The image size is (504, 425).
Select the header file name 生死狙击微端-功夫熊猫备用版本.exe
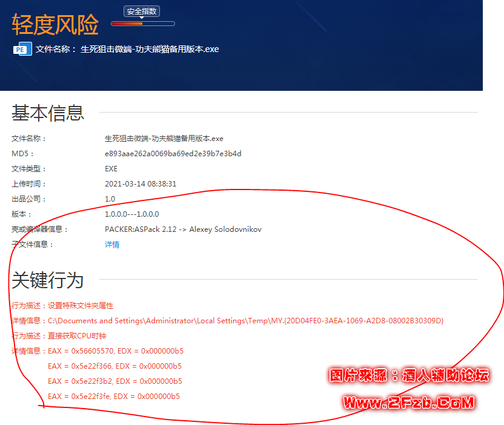point(150,49)
